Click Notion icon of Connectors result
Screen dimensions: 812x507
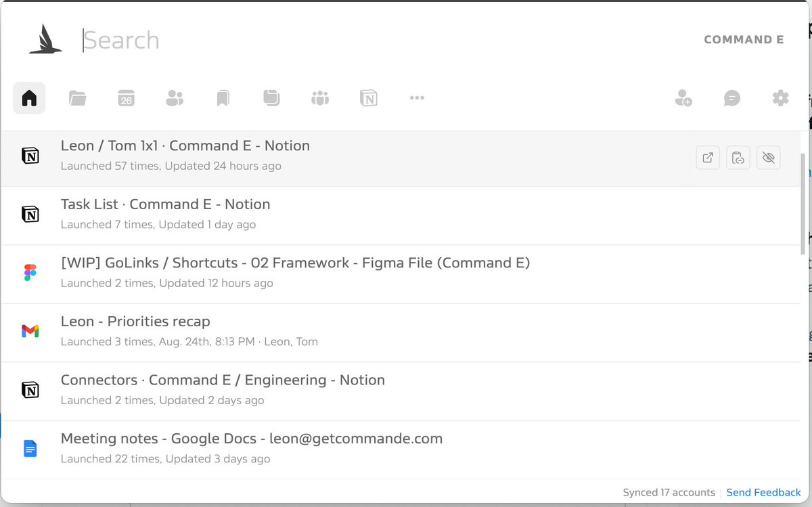coord(30,390)
